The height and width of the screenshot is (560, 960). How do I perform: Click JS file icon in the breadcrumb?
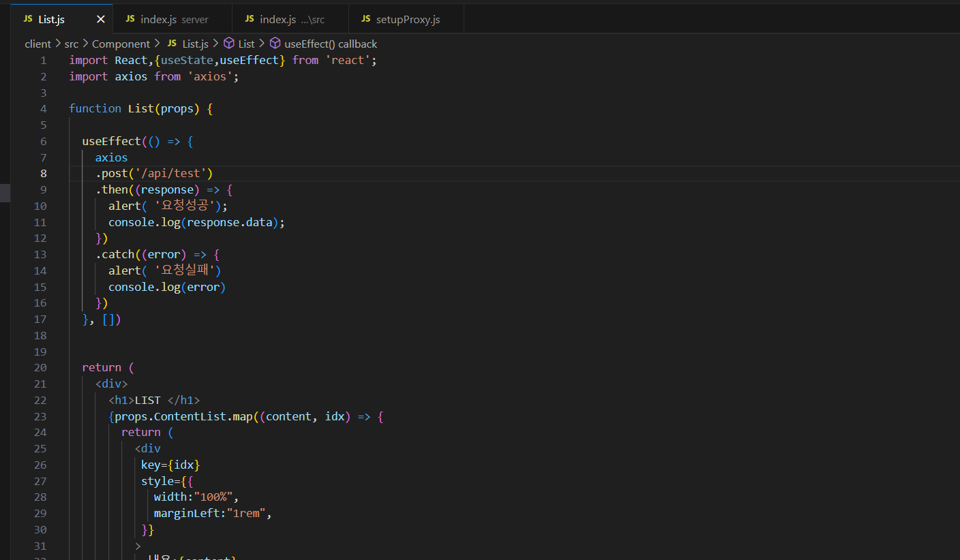172,44
